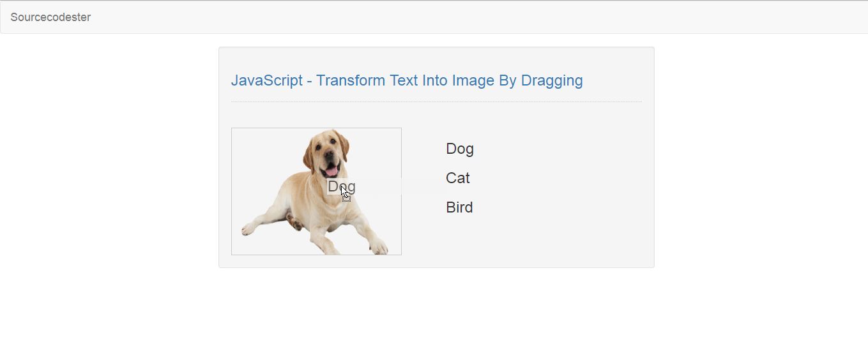Viewport: 868px width, 358px height.
Task: Click the Labrador dog picture
Action: 316,191
